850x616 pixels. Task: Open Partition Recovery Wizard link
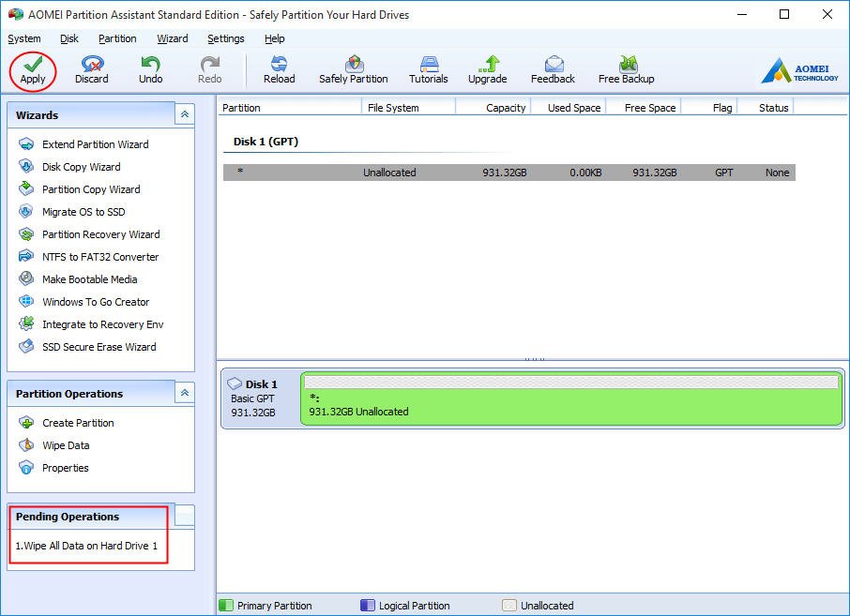pos(100,234)
